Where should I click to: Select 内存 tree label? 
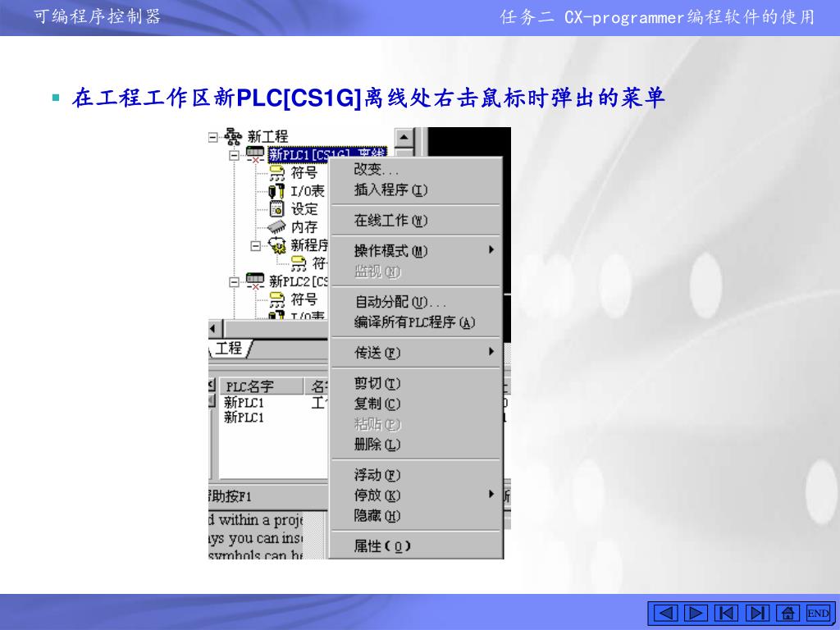(304, 227)
